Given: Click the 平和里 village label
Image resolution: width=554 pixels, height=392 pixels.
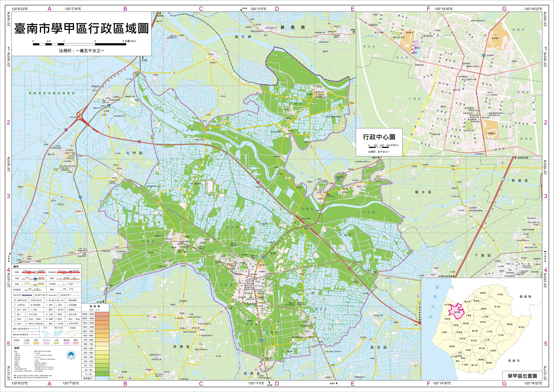Looking at the screenshot, I should 369,212.
